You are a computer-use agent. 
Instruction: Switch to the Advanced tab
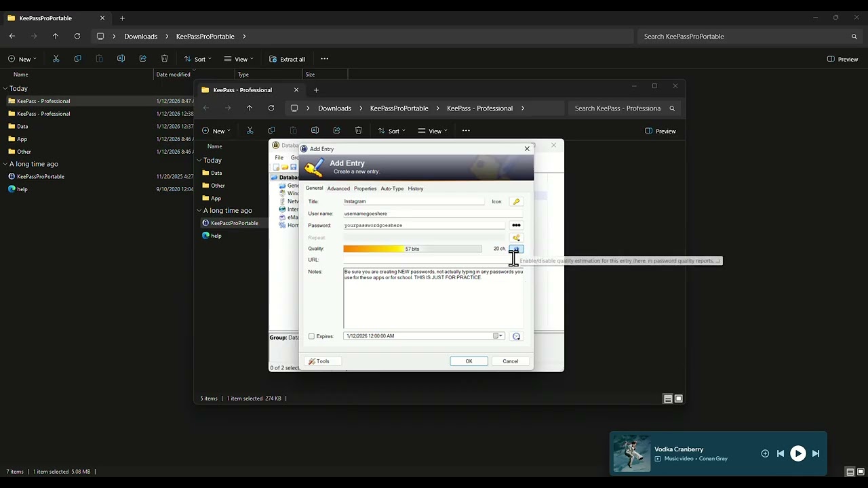(x=338, y=188)
